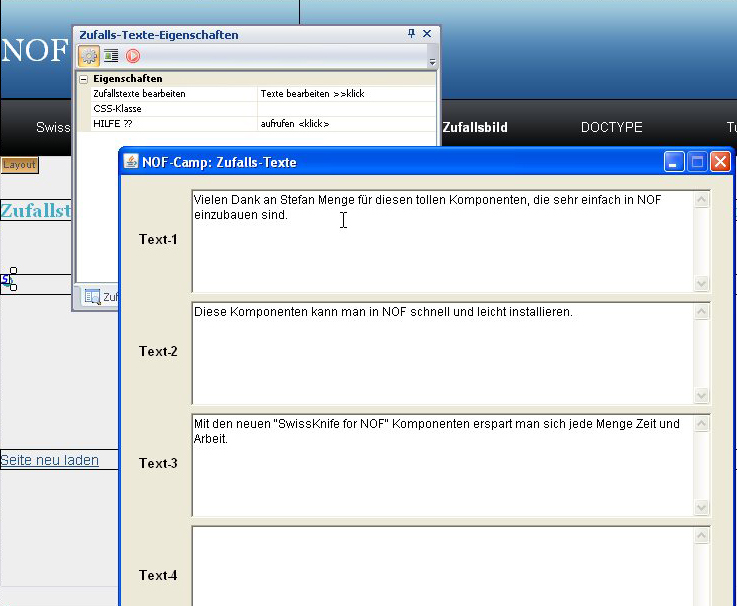The width and height of the screenshot is (737, 606).
Task: Click 'Texte bearbeiten >>klick' property value
Action: click(x=346, y=93)
